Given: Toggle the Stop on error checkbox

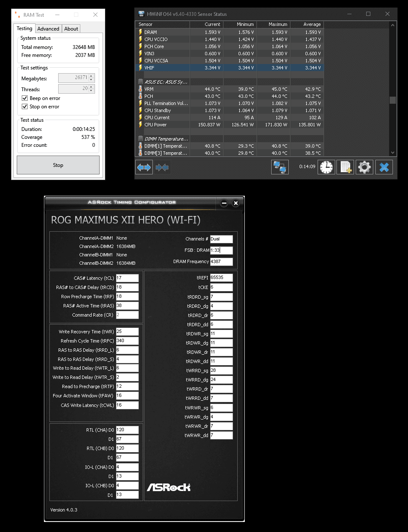Looking at the screenshot, I should click(25, 107).
